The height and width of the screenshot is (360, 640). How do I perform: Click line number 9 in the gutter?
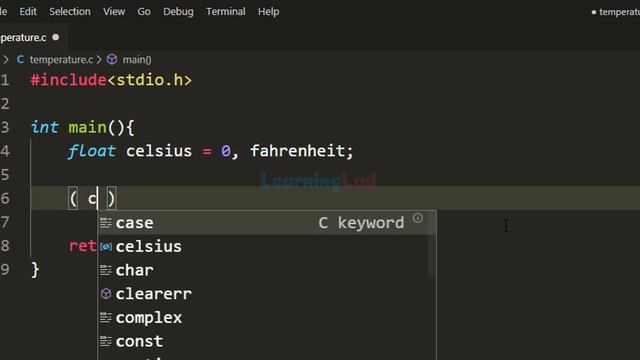pyautogui.click(x=5, y=269)
